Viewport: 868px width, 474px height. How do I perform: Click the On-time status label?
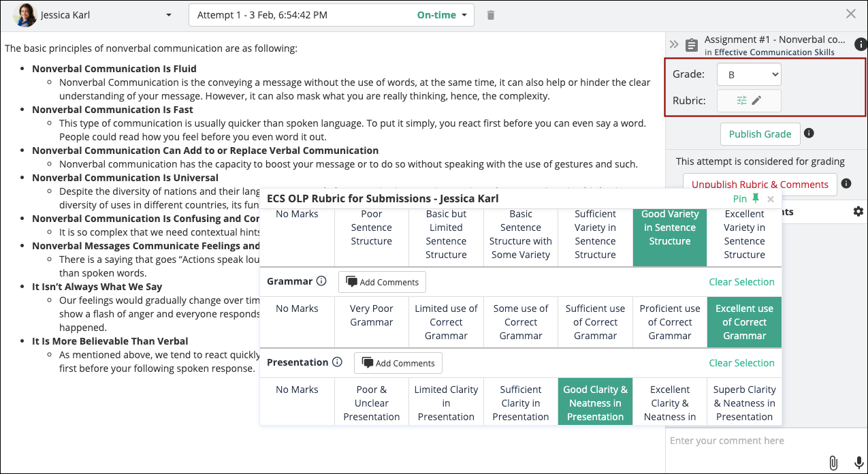[436, 15]
